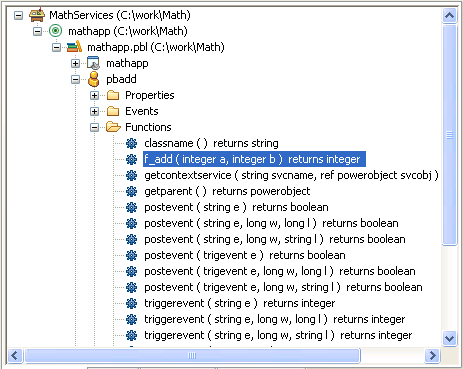
Task: Select the pbadd object label
Action: pos(121,79)
